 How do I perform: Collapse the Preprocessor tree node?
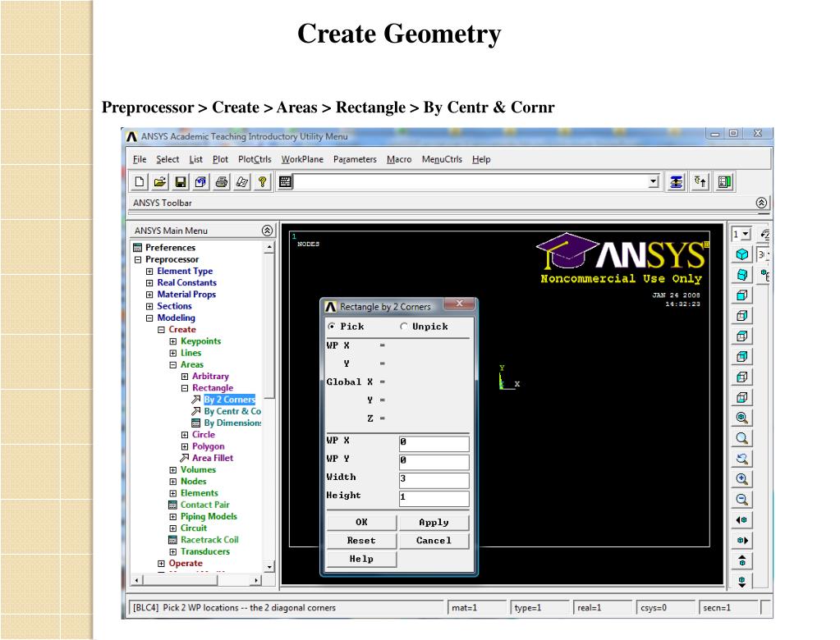pyautogui.click(x=138, y=259)
